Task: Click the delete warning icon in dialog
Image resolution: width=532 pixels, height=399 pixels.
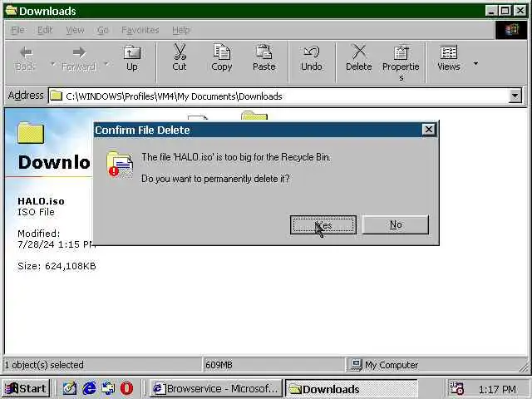Action: [x=120, y=164]
